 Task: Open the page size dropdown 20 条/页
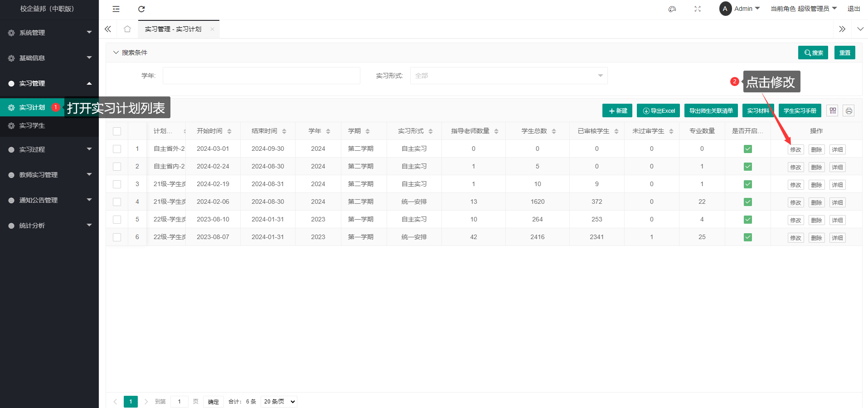pos(279,402)
